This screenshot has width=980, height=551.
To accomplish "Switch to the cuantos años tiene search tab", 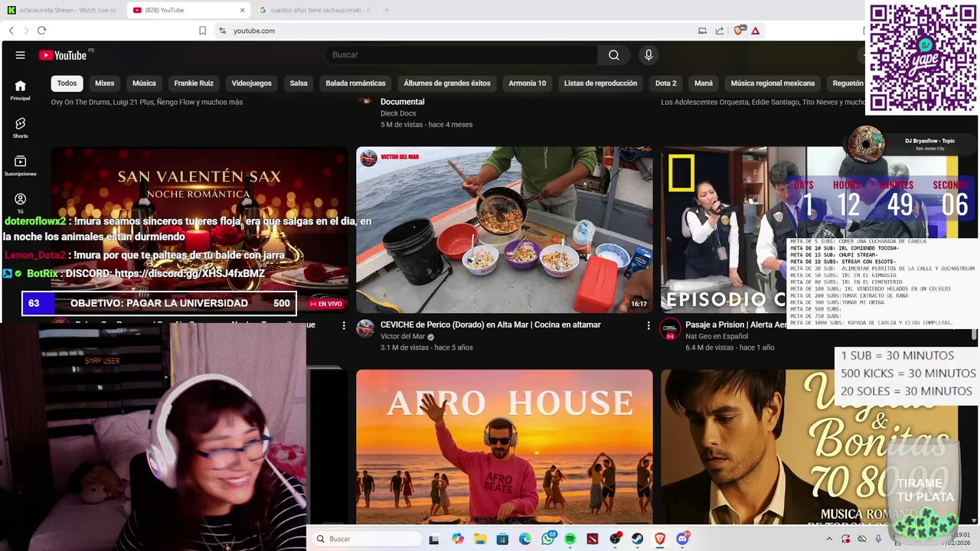I will coord(313,10).
